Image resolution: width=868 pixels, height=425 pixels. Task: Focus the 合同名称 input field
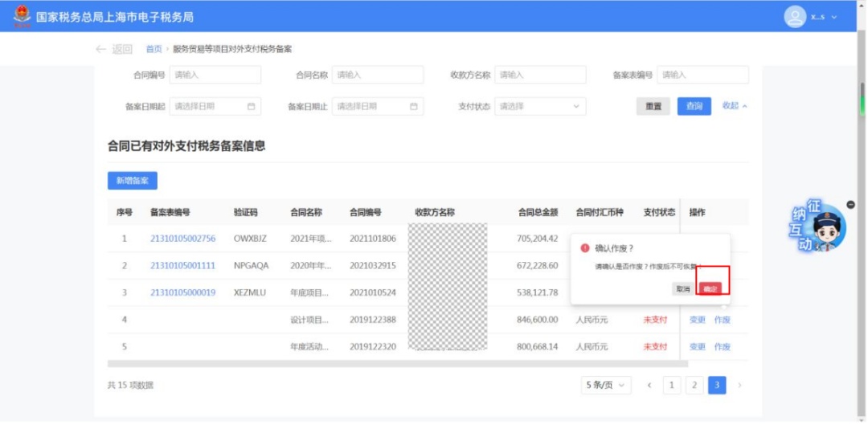pyautogui.click(x=378, y=75)
